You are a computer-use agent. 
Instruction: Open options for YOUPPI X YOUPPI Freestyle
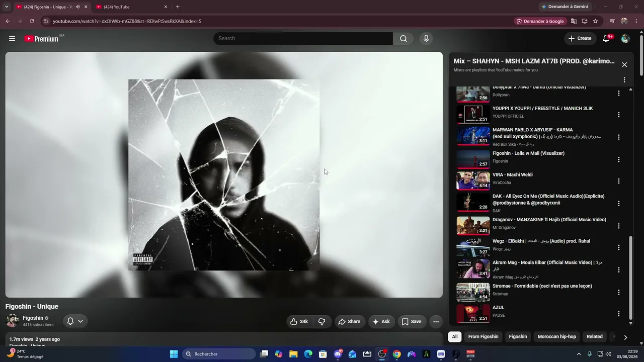point(619,115)
